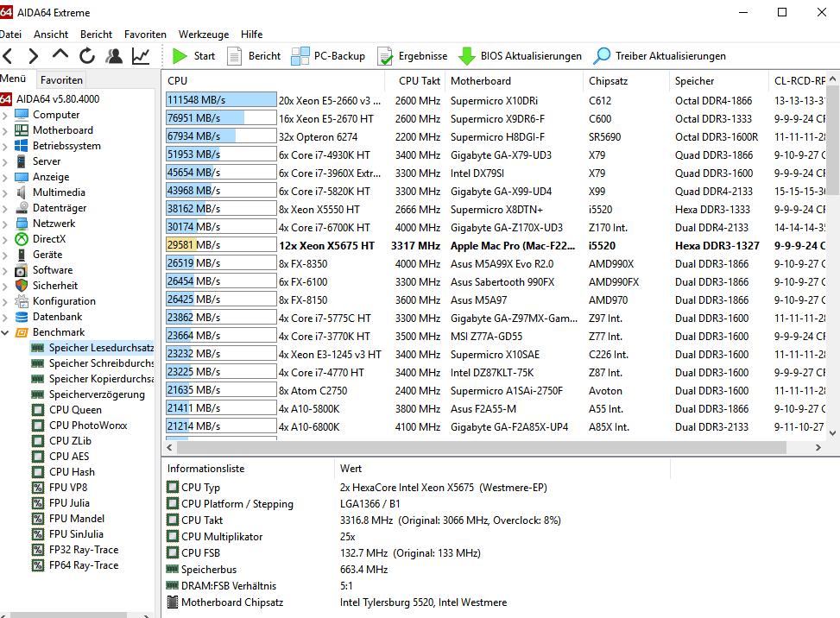Expand the Server tree node
The width and height of the screenshot is (840, 618).
[x=5, y=161]
